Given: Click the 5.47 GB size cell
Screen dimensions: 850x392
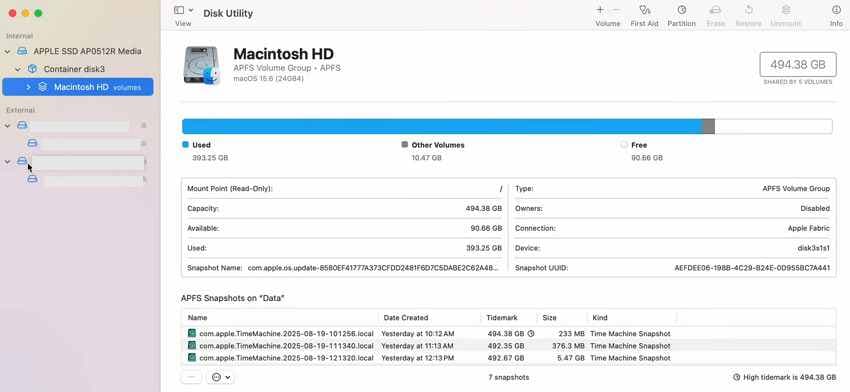Looking at the screenshot, I should point(571,358).
